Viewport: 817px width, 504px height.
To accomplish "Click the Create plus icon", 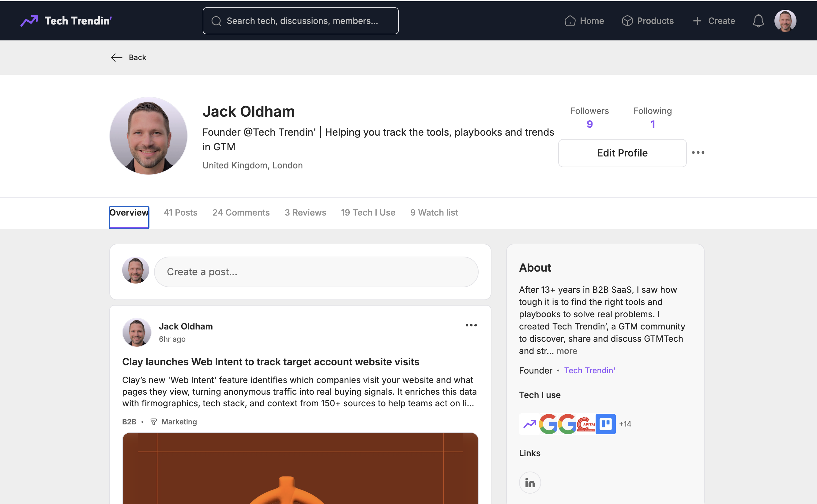I will [697, 21].
